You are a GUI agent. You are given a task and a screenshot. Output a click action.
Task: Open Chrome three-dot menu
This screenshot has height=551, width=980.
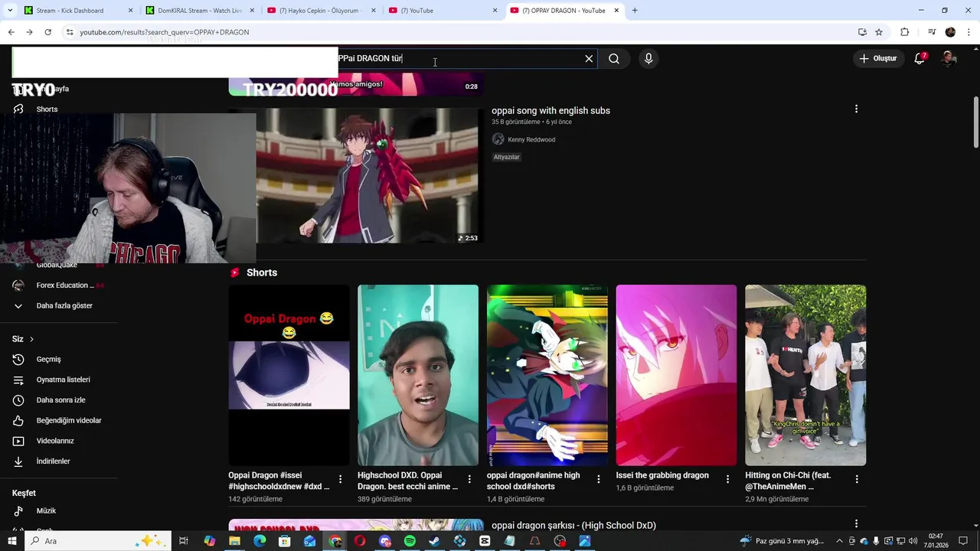[969, 32]
